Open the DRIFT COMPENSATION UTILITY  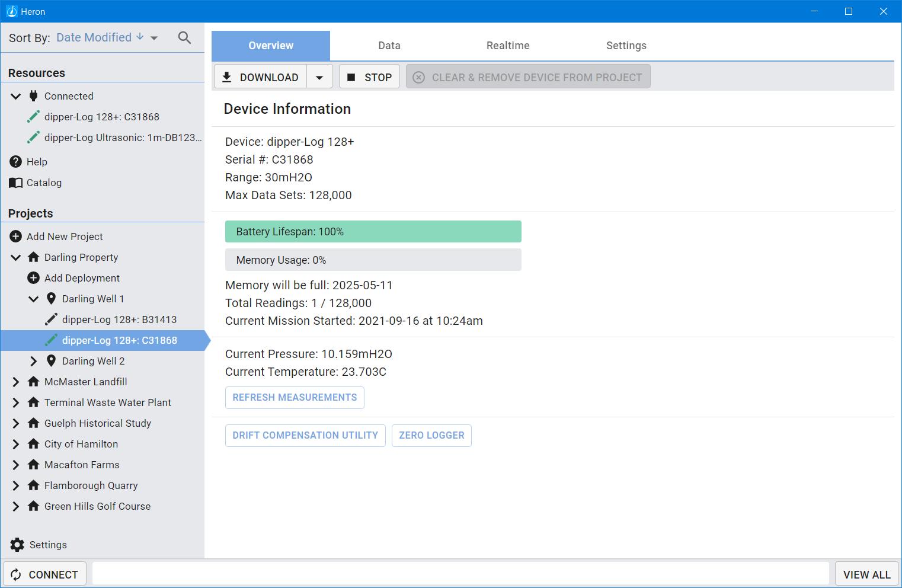pos(305,436)
